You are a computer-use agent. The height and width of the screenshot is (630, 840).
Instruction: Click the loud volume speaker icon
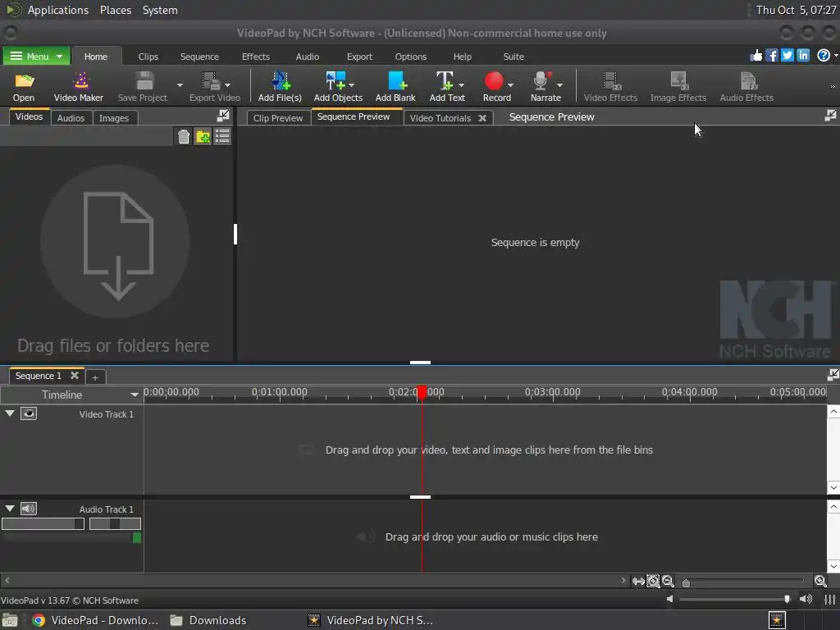tap(806, 599)
